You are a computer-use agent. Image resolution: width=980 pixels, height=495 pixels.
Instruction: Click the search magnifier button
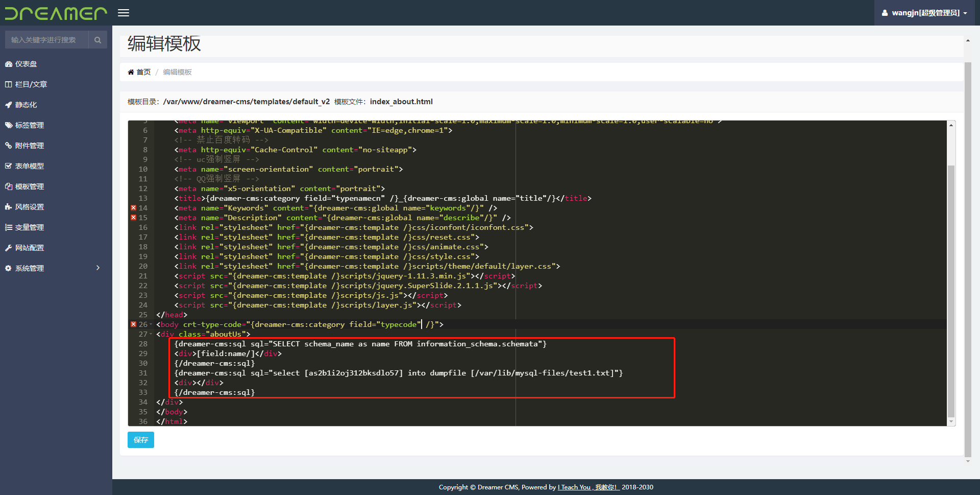coord(97,40)
